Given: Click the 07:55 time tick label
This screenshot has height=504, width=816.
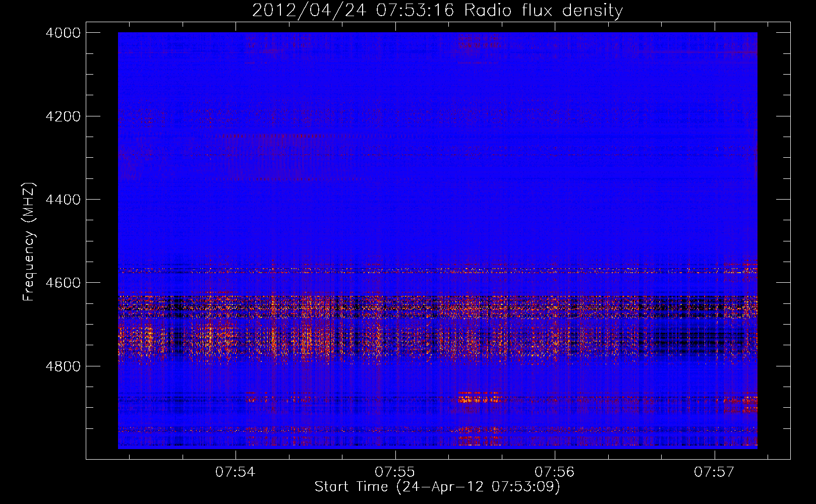Looking at the screenshot, I should tap(395, 472).
